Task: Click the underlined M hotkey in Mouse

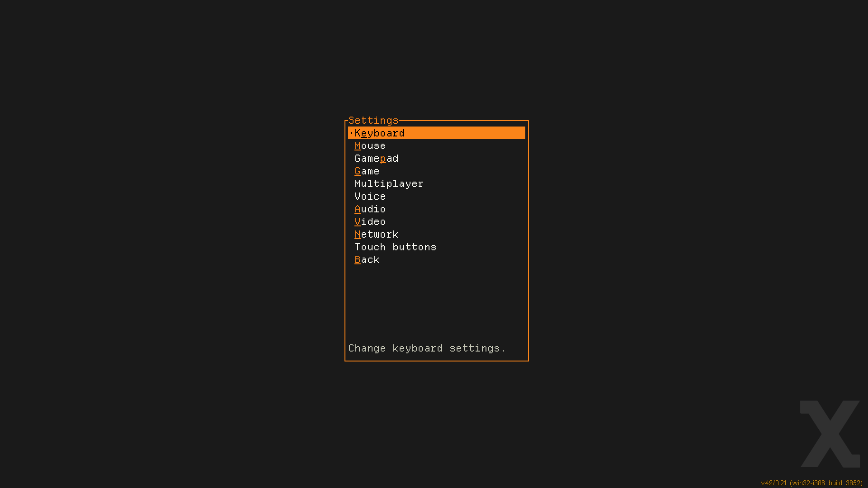Action: pyautogui.click(x=358, y=146)
